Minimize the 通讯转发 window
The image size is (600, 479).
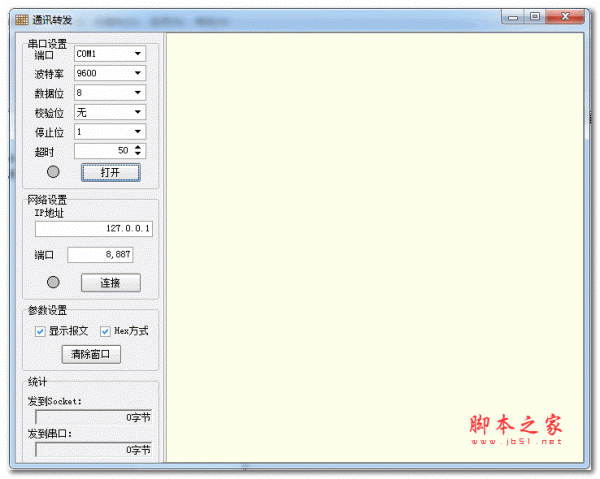[x=513, y=17]
